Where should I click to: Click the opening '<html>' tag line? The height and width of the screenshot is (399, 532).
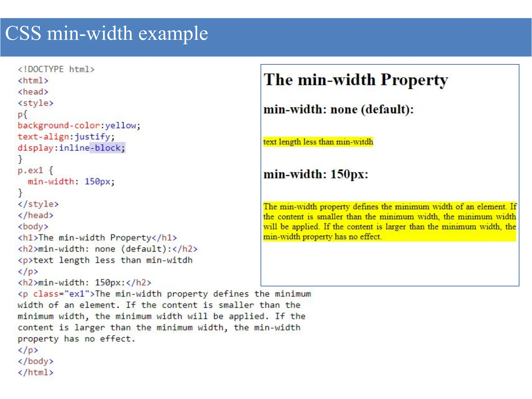point(33,81)
